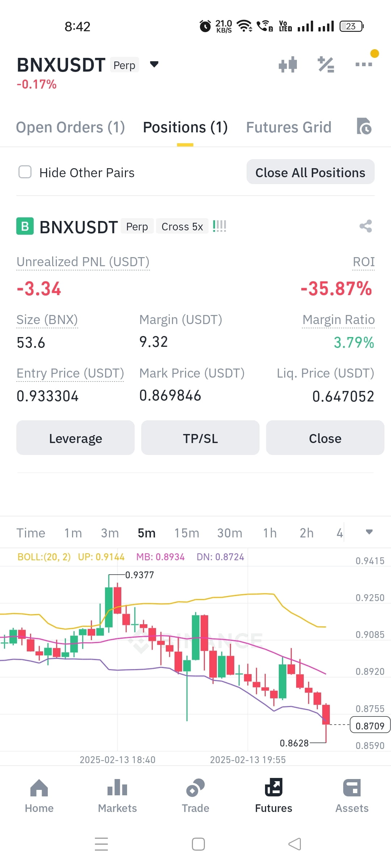Switch to the Open Orders (1) tab
The width and height of the screenshot is (391, 868).
70,127
